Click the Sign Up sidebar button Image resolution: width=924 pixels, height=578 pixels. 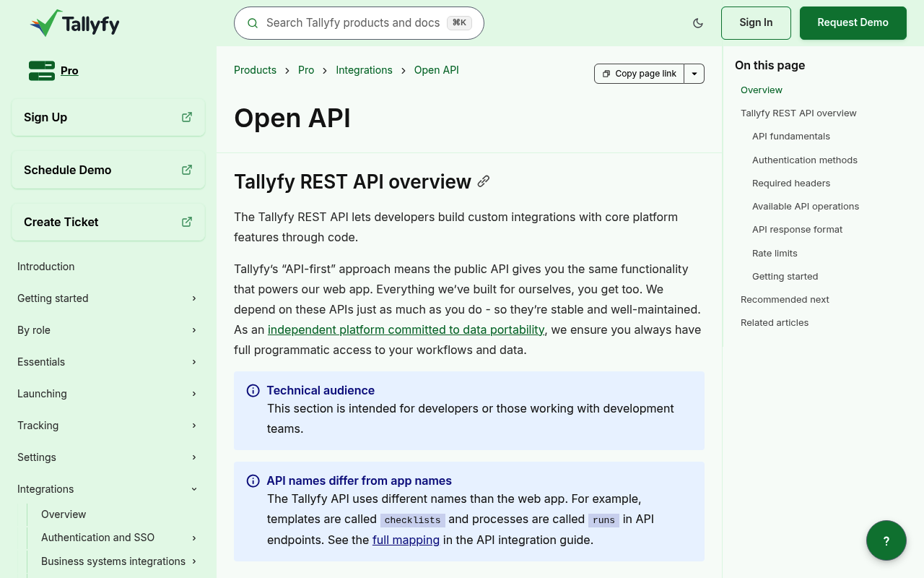click(108, 117)
